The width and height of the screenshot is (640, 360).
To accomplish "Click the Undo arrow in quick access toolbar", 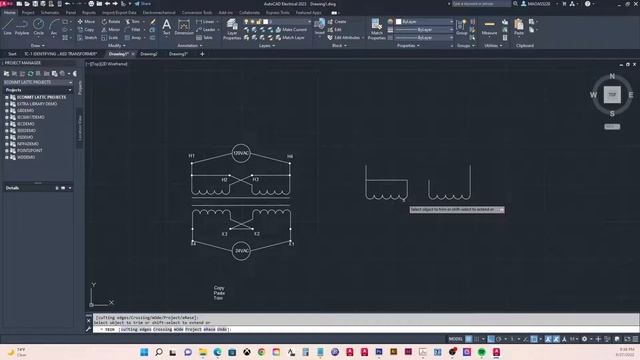I will (67, 4).
